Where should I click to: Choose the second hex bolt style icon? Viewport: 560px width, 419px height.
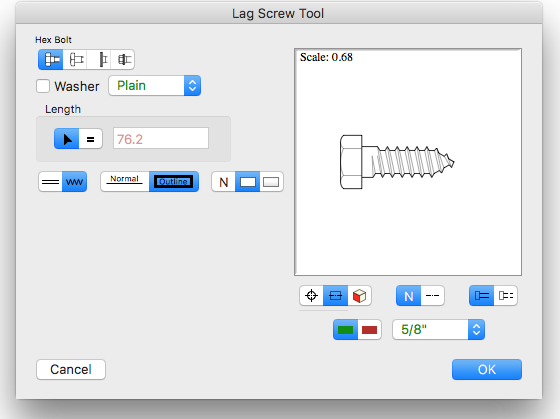[x=75, y=59]
